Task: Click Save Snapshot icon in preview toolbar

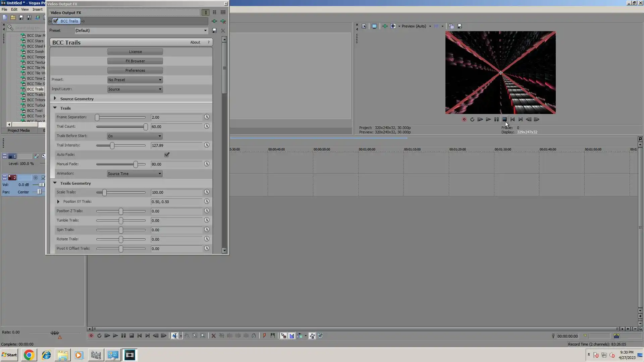Action: 460,26
